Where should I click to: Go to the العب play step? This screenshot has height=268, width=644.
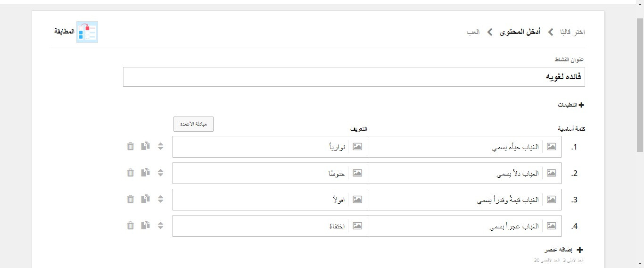pos(474,32)
